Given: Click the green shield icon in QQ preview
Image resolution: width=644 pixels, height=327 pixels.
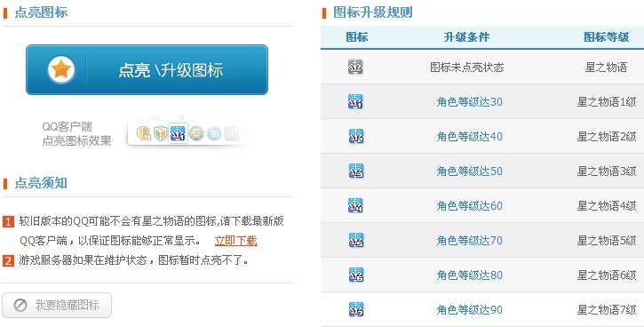Looking at the screenshot, I should pyautogui.click(x=160, y=133).
